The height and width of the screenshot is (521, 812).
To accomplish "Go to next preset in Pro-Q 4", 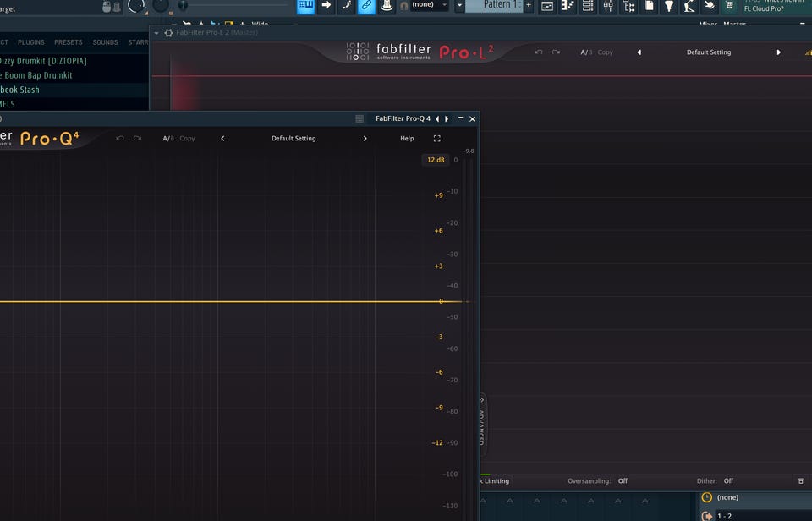I will click(365, 138).
